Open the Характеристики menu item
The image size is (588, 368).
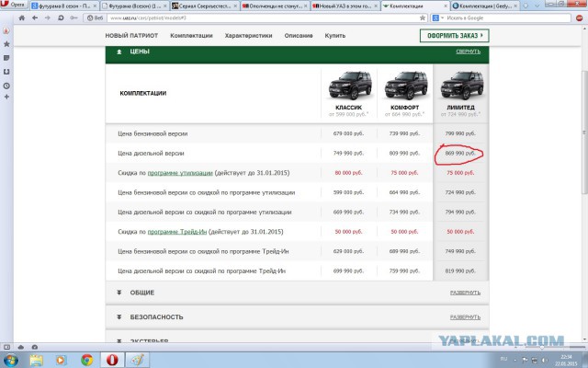coord(248,36)
